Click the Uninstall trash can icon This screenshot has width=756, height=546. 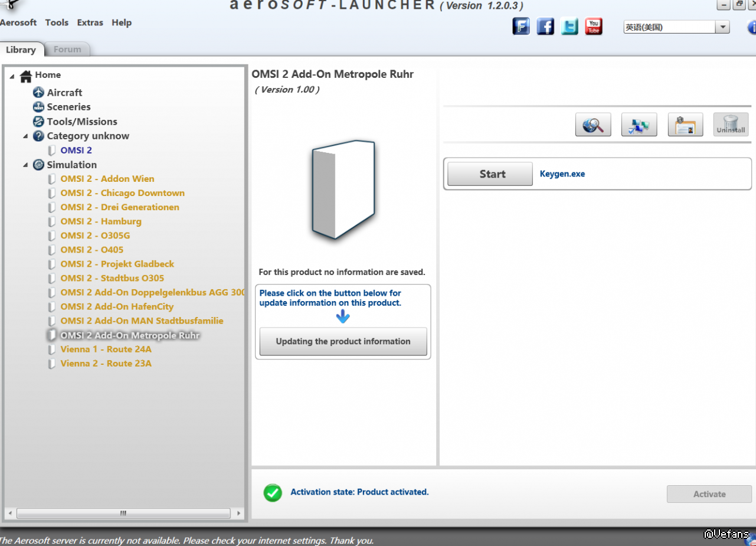731,125
